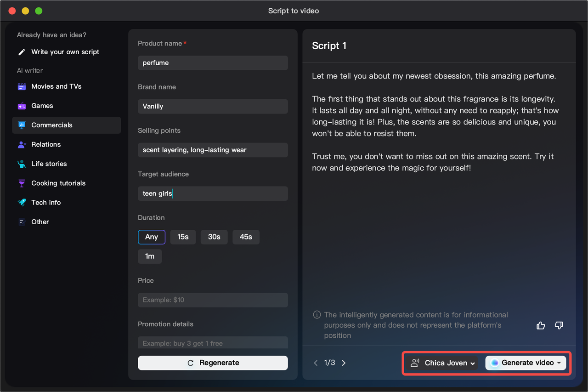This screenshot has height=392, width=588.
Task: Go to the next script arrow
Action: [344, 363]
